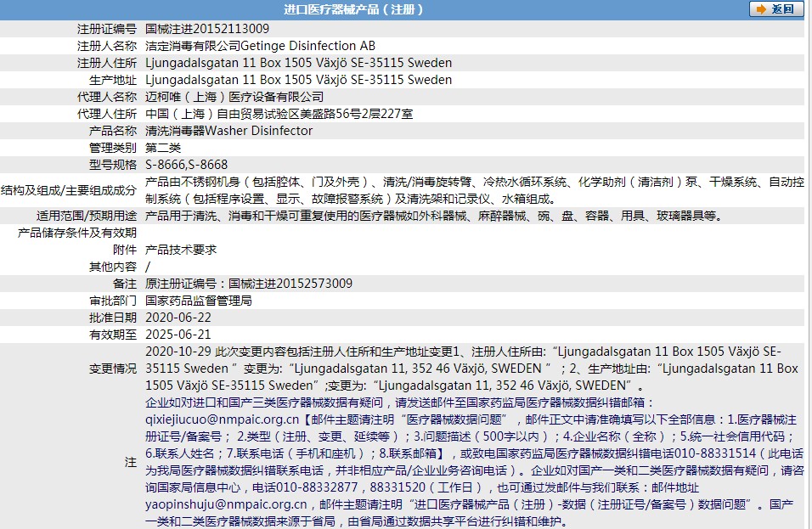812x529 pixels.
Task: Click the 产品储存条件及有效期 label
Action: (77, 233)
